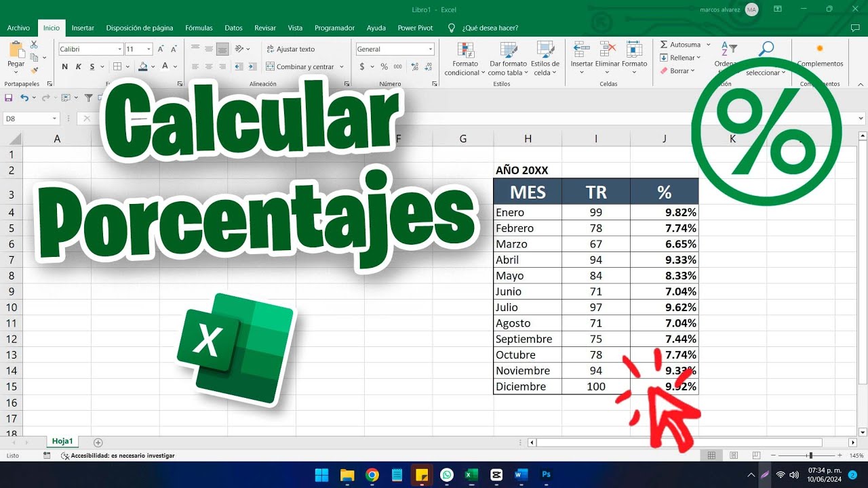
Task: Open the Archivo menu
Action: tap(18, 28)
